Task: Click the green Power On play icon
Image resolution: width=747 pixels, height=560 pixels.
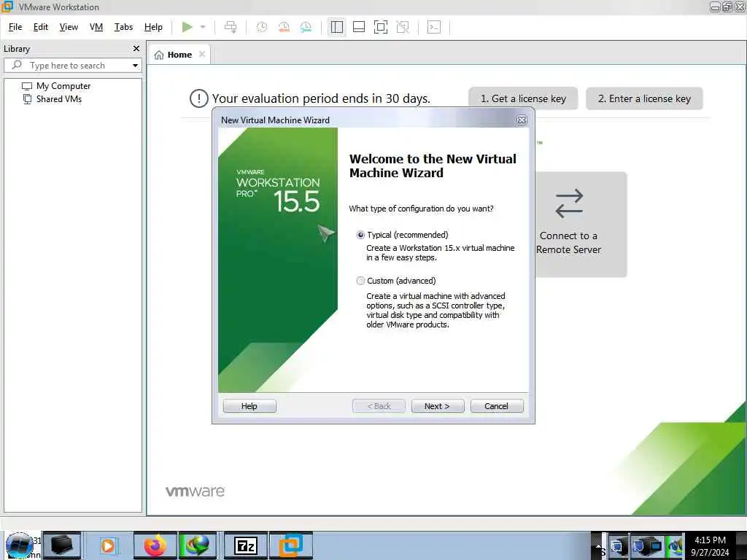Action: [187, 27]
